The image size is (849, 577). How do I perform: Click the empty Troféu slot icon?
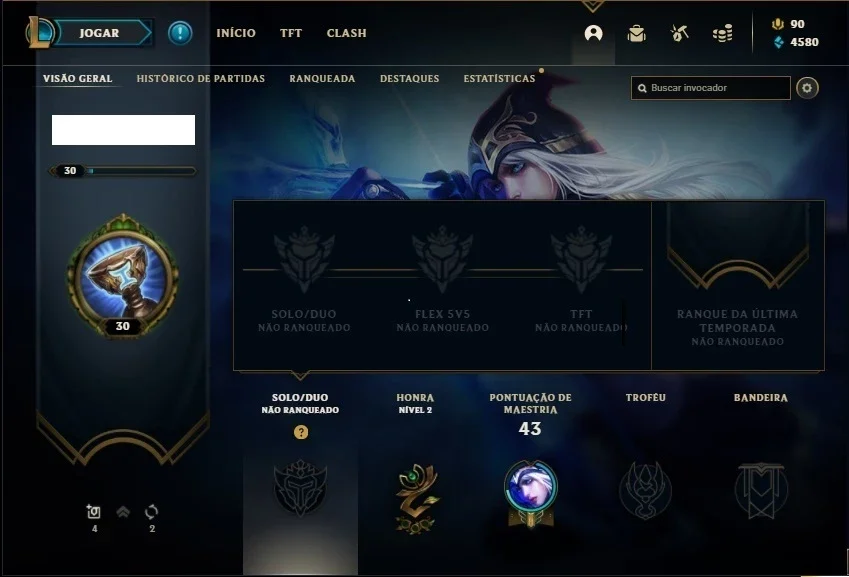click(x=645, y=490)
